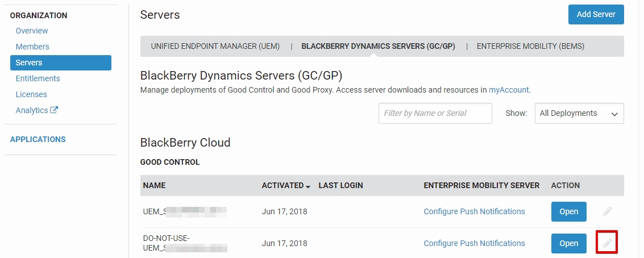Screen dimensions: 644x258
Task: Open Members in the Organization menu
Action: pos(32,47)
